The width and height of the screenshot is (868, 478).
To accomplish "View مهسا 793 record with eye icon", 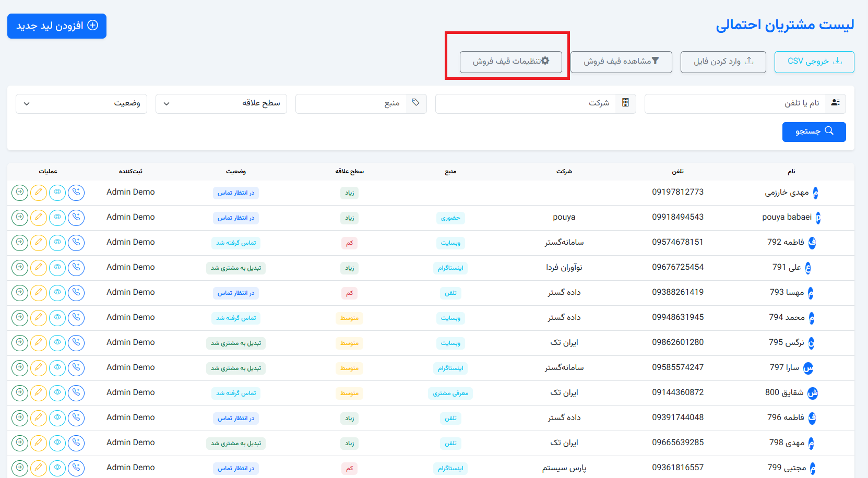I will point(57,293).
